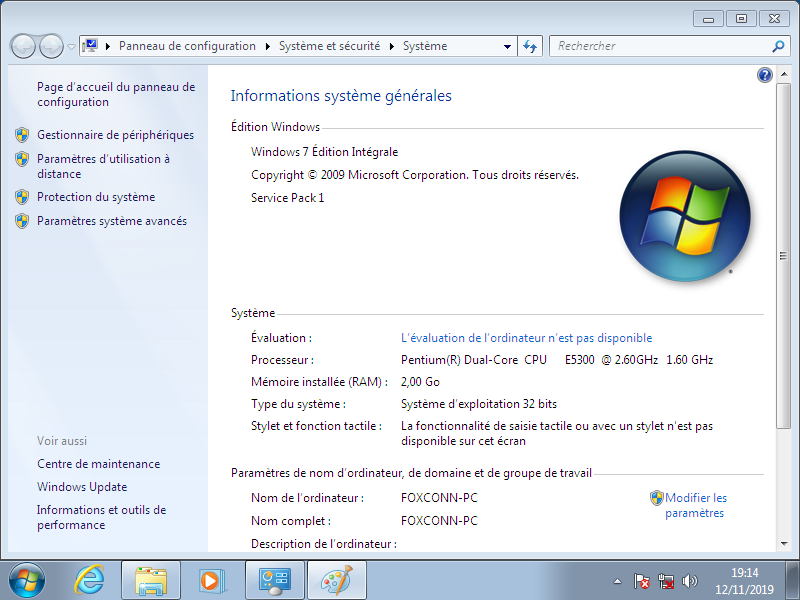Select "Panneau de configuration" in the breadcrumb

pyautogui.click(x=187, y=46)
